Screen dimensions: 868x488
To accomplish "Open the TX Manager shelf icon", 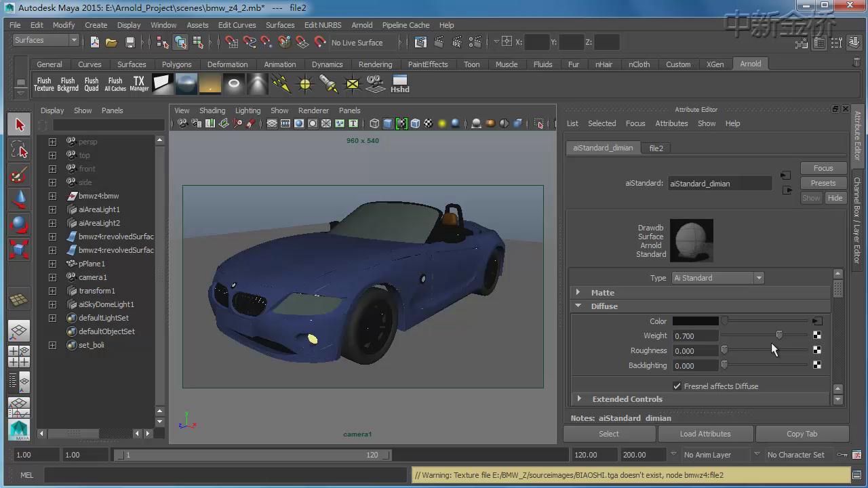I will pos(139,84).
